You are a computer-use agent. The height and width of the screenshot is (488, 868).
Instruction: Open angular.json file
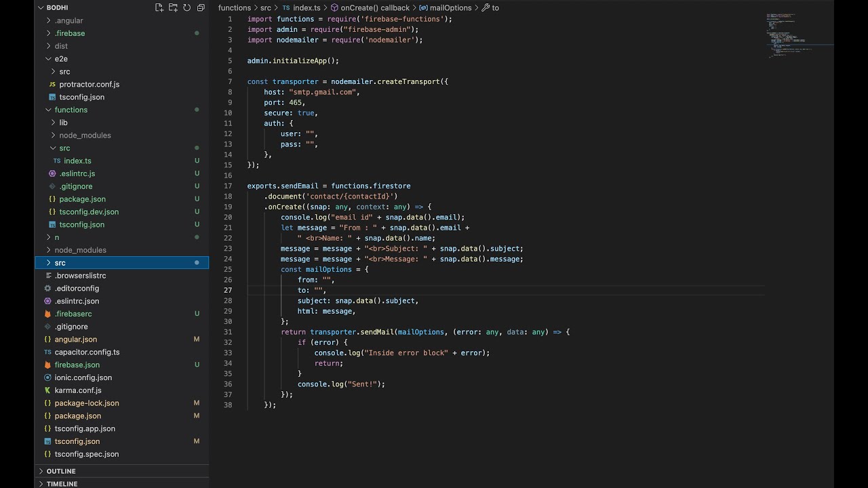point(76,340)
